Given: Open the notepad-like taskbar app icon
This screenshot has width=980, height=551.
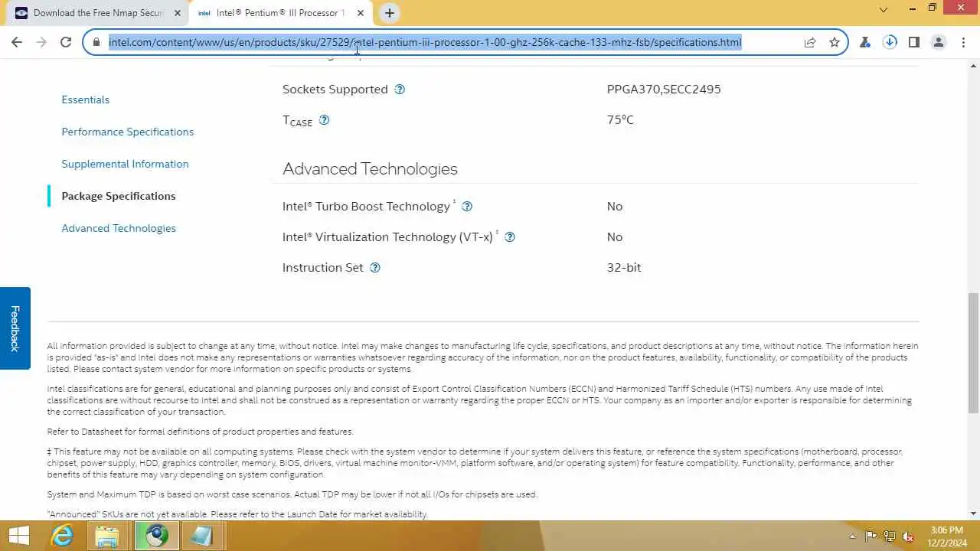Looking at the screenshot, I should [x=201, y=536].
